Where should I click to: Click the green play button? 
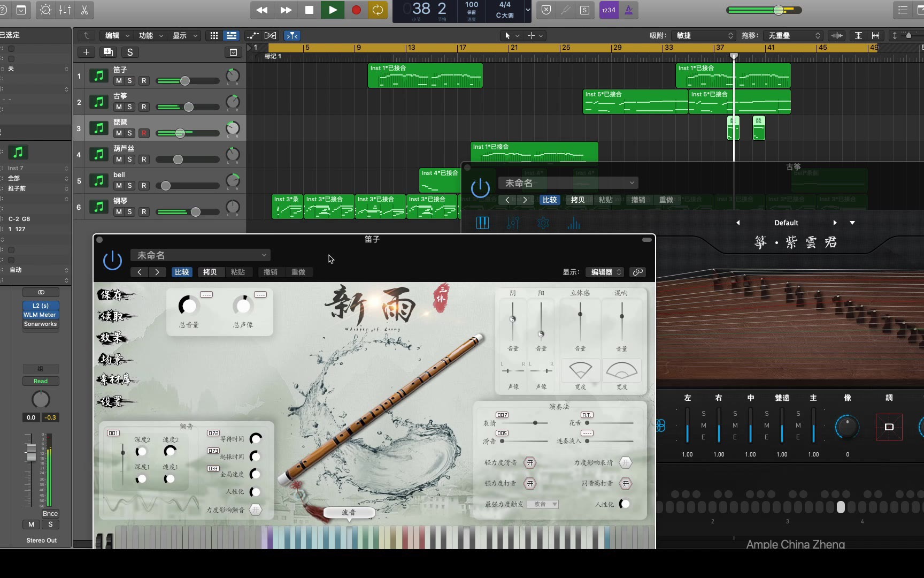click(x=333, y=10)
